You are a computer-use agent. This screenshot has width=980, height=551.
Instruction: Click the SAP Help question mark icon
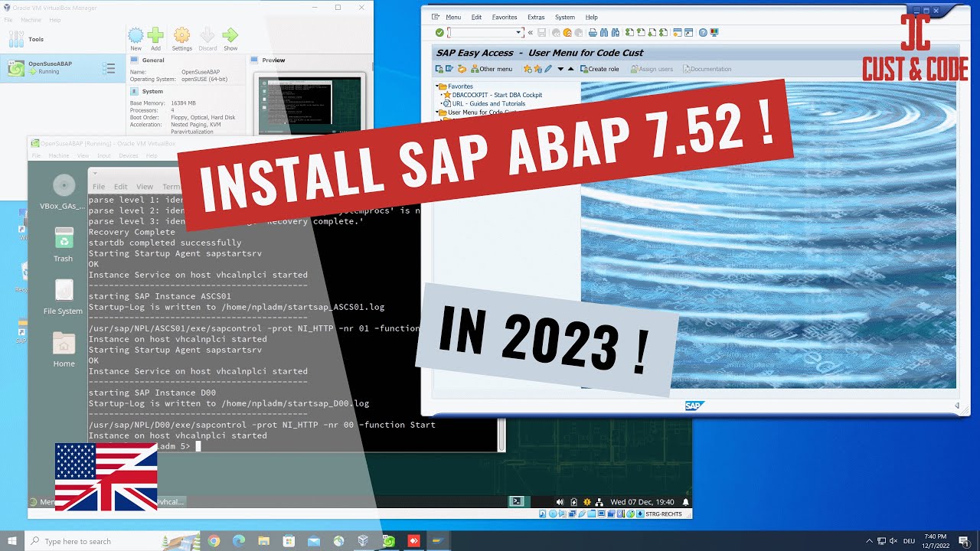click(703, 32)
